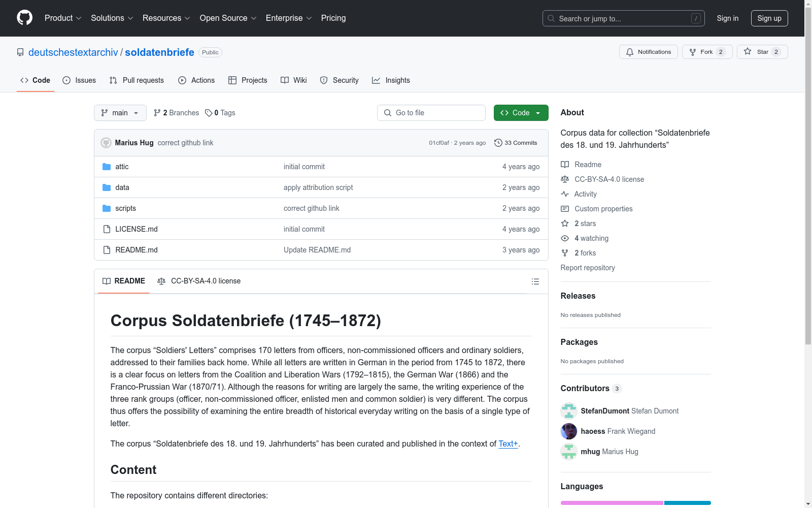Switch to the Security tab

(339, 80)
